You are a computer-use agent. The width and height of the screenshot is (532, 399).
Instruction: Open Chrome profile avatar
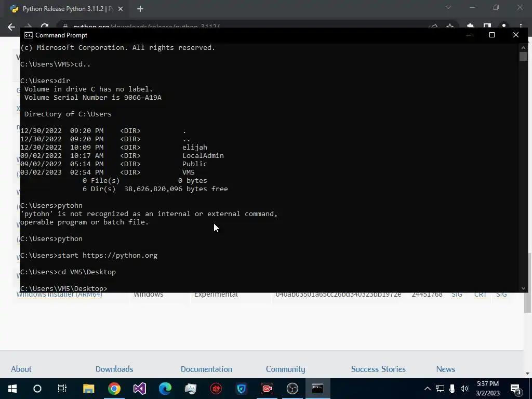tap(504, 26)
